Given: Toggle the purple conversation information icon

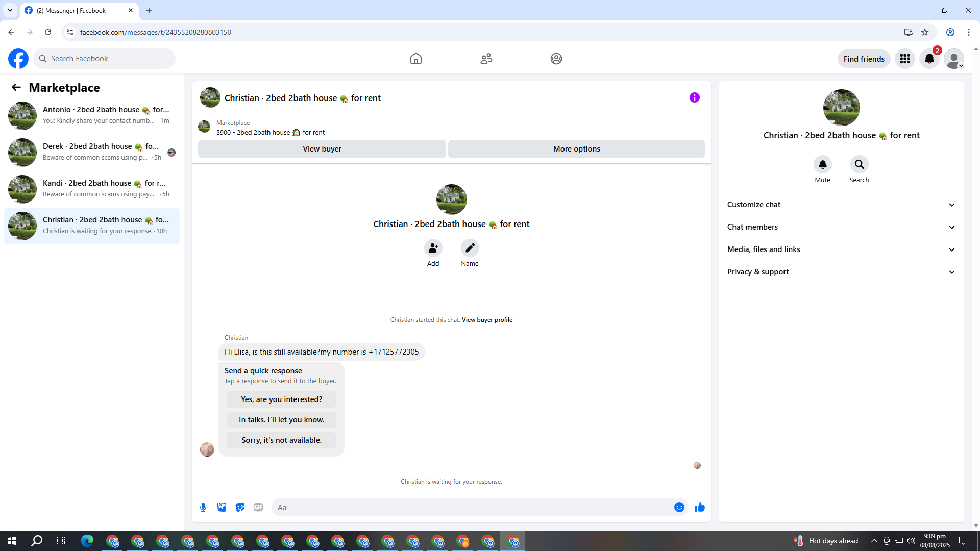Looking at the screenshot, I should pos(694,97).
